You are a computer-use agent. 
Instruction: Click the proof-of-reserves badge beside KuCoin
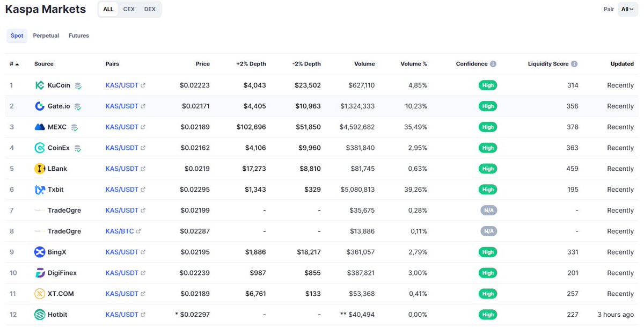tap(78, 86)
